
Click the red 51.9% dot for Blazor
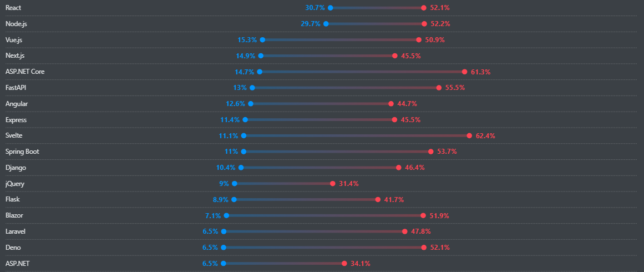click(x=423, y=215)
